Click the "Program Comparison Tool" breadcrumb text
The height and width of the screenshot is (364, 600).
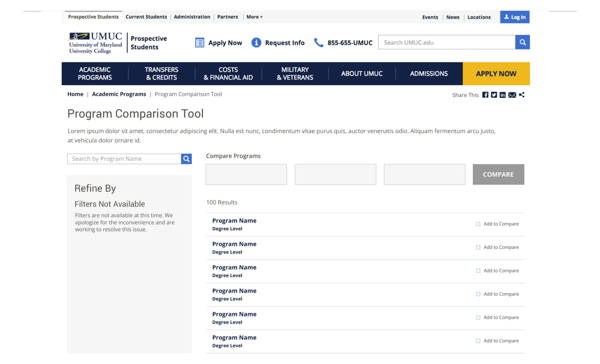tap(188, 94)
